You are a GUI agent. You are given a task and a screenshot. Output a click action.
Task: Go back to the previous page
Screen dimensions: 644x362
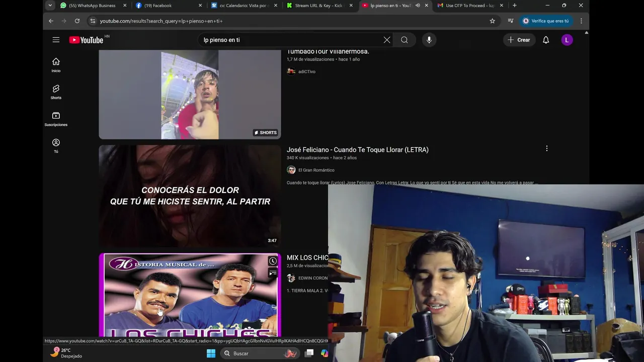[x=51, y=21]
